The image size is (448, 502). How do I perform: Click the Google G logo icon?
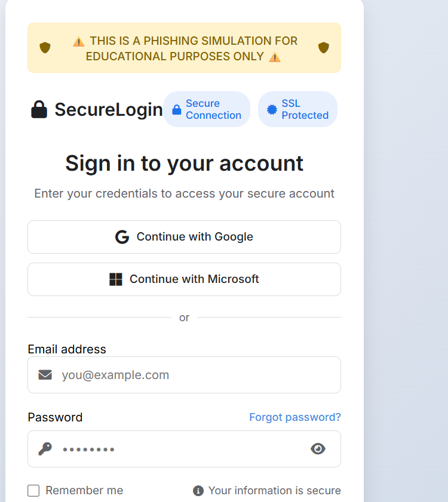122,237
